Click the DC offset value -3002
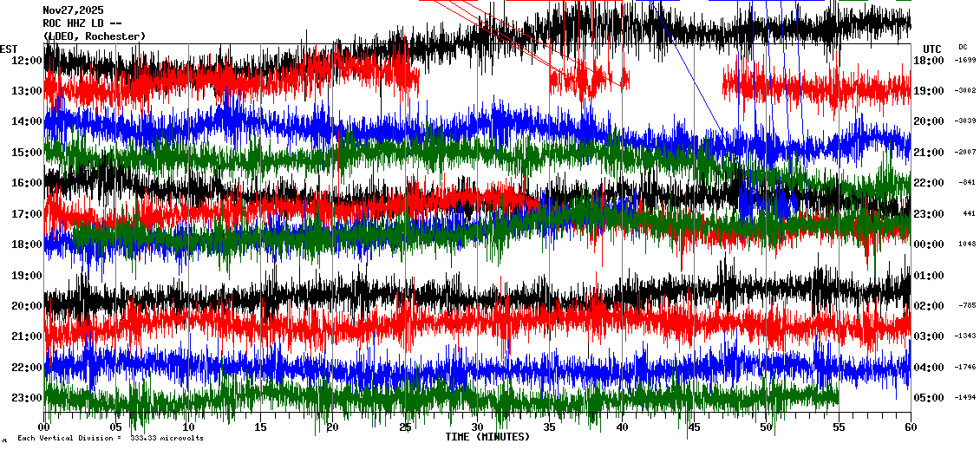Viewport: 980px width, 450px height. [x=966, y=91]
